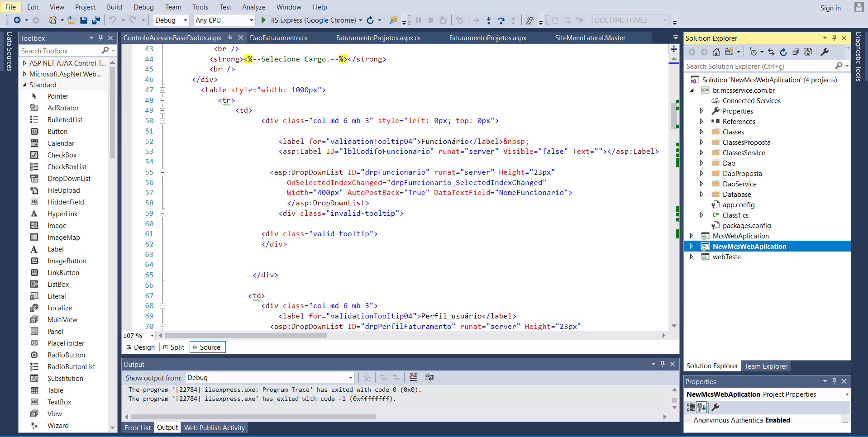Viewport: 868px width, 437px height.
Task: Click Categorized icon in Properties panel
Action: [691, 407]
